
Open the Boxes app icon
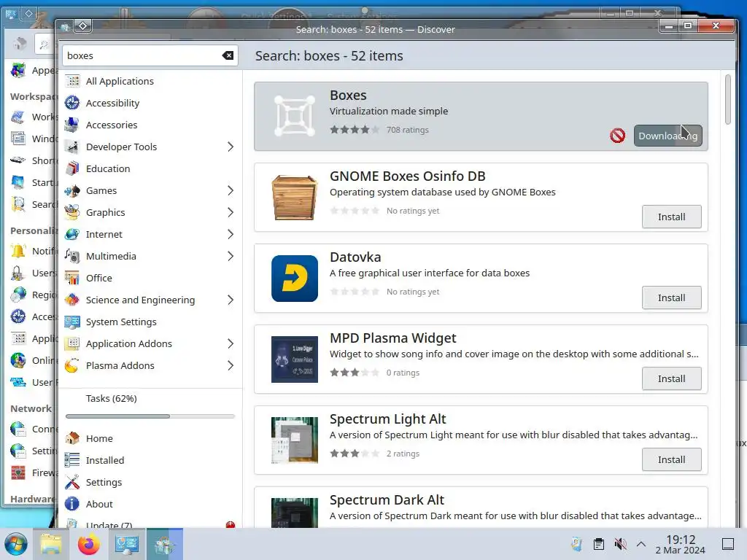tap(295, 116)
